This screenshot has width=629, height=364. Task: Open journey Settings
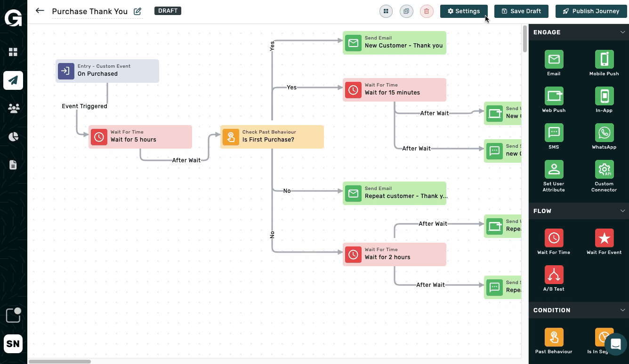point(464,11)
